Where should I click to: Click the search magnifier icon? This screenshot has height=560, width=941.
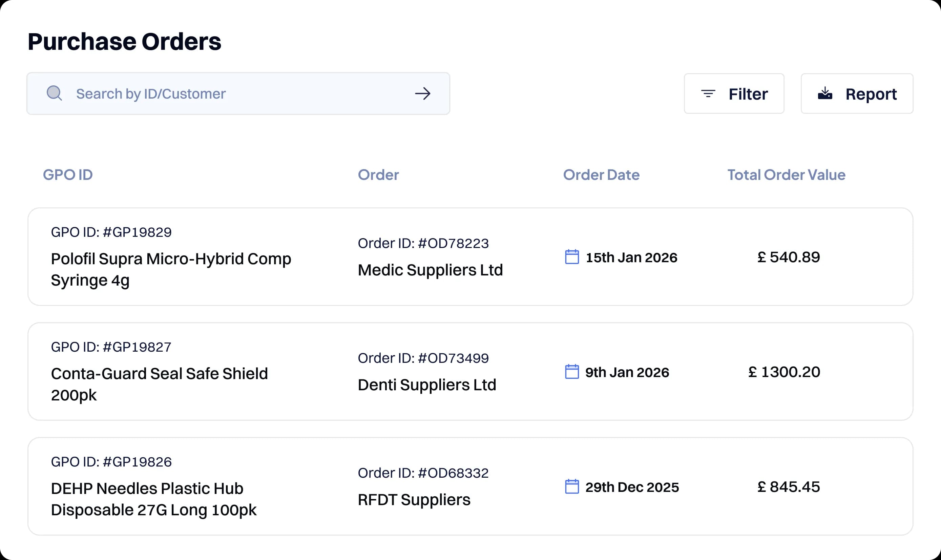tap(54, 93)
